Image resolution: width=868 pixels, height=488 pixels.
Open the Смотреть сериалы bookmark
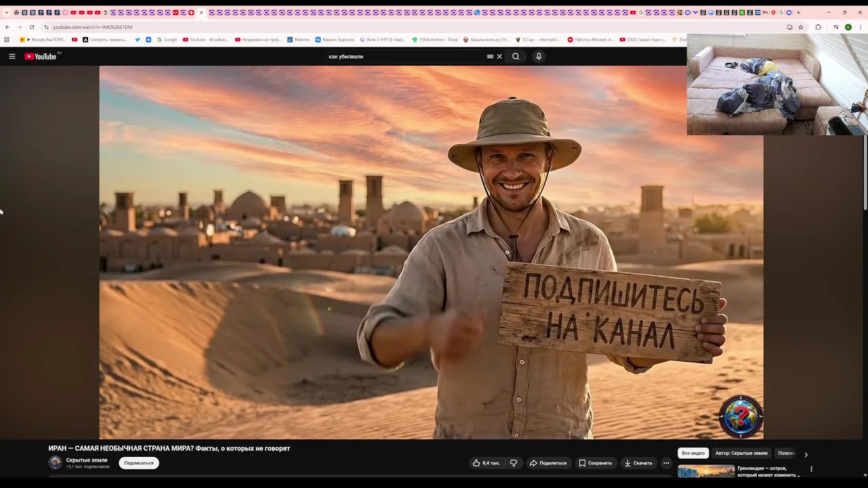(104, 39)
